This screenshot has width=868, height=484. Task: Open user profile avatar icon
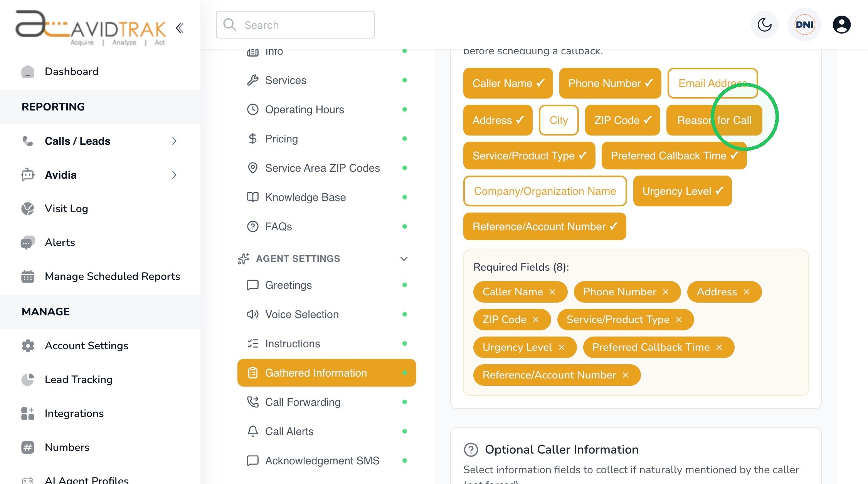(841, 25)
